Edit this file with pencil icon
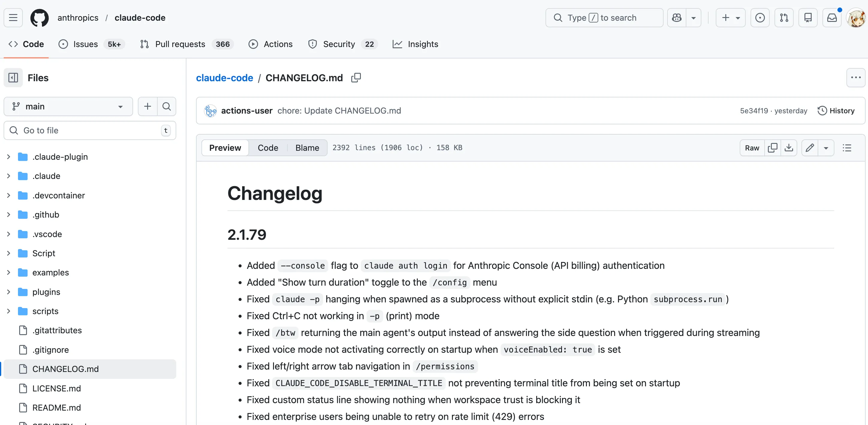The height and width of the screenshot is (425, 868). (x=810, y=148)
